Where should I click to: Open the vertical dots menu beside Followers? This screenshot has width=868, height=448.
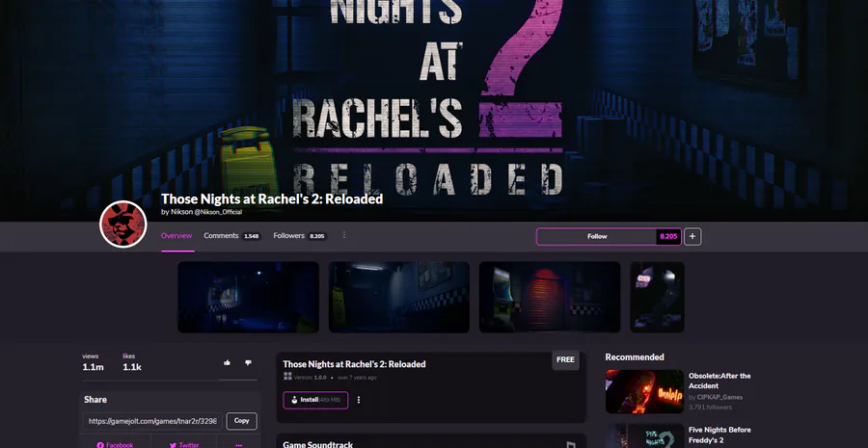[x=343, y=235]
